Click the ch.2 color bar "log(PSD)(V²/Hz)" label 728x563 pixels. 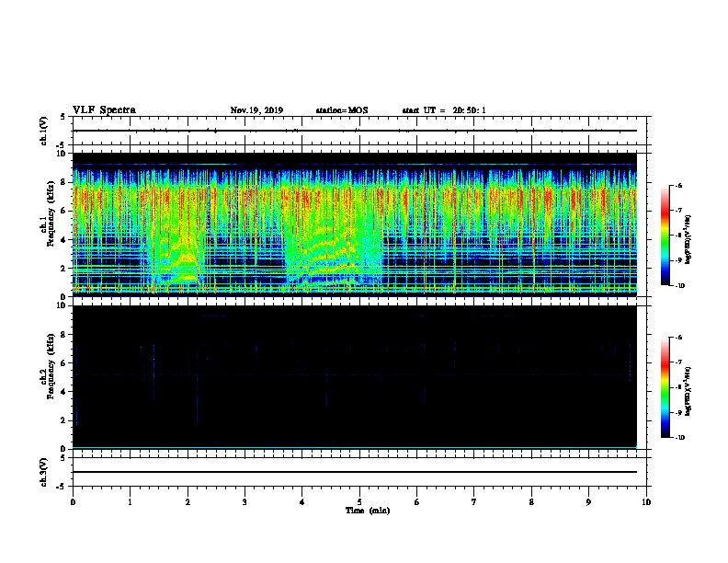point(688,392)
